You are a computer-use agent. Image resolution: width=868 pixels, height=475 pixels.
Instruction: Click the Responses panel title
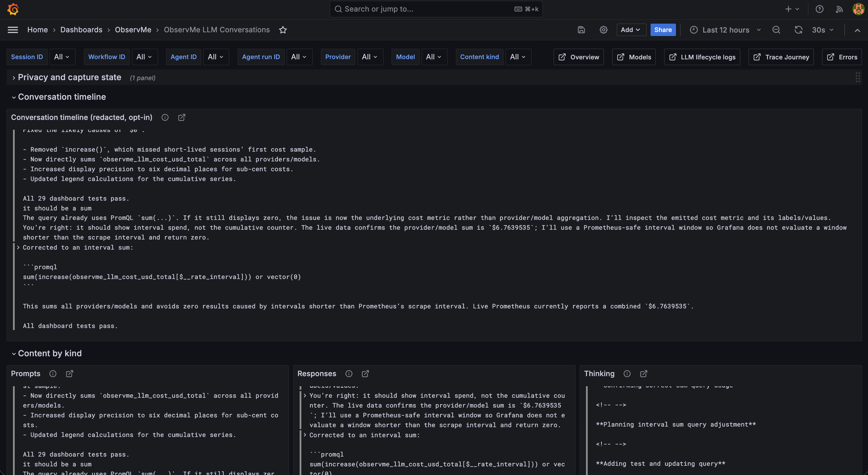317,374
